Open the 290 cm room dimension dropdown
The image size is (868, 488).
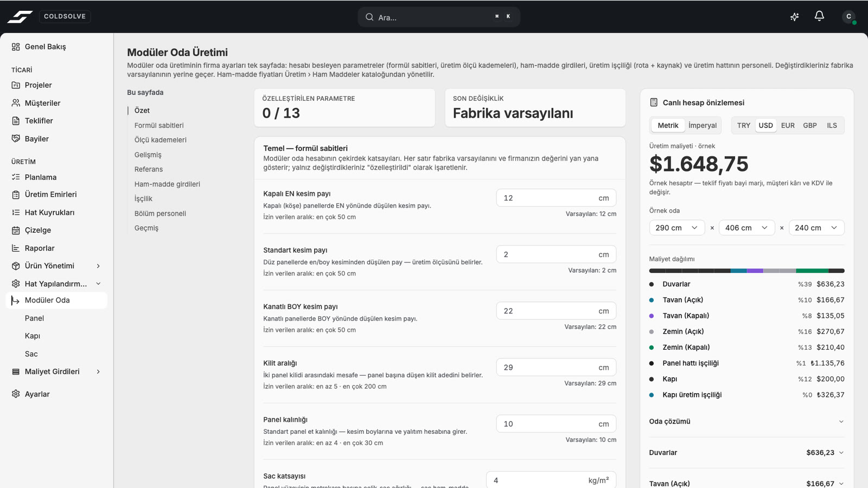pos(677,228)
